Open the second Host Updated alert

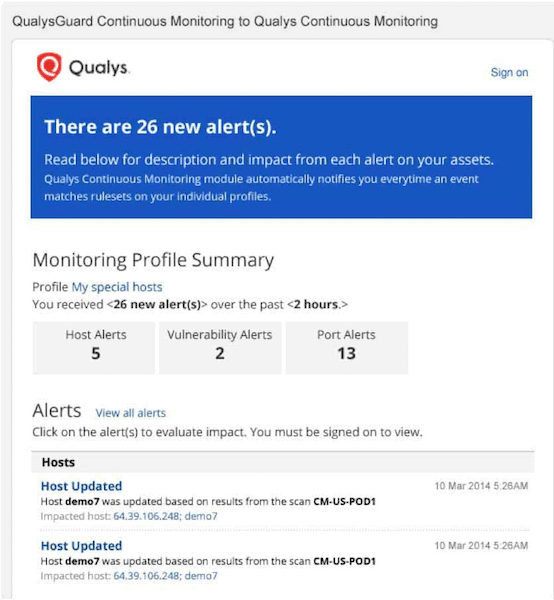[81, 546]
